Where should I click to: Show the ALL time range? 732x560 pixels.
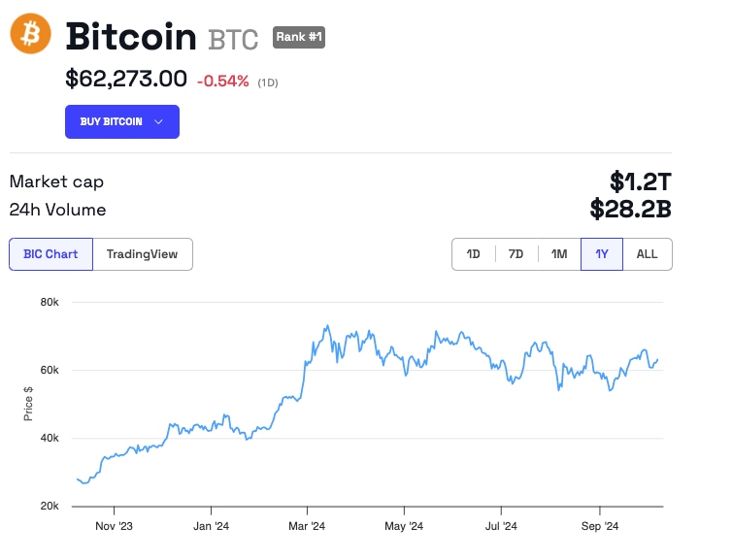tap(647, 254)
